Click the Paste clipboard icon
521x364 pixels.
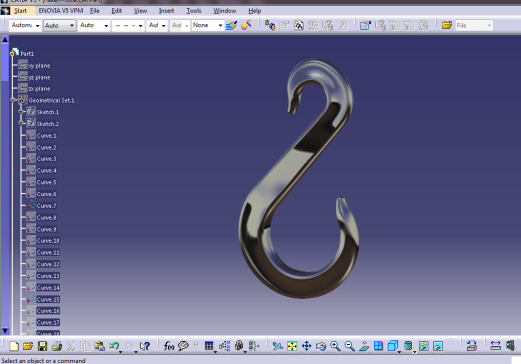click(99, 346)
